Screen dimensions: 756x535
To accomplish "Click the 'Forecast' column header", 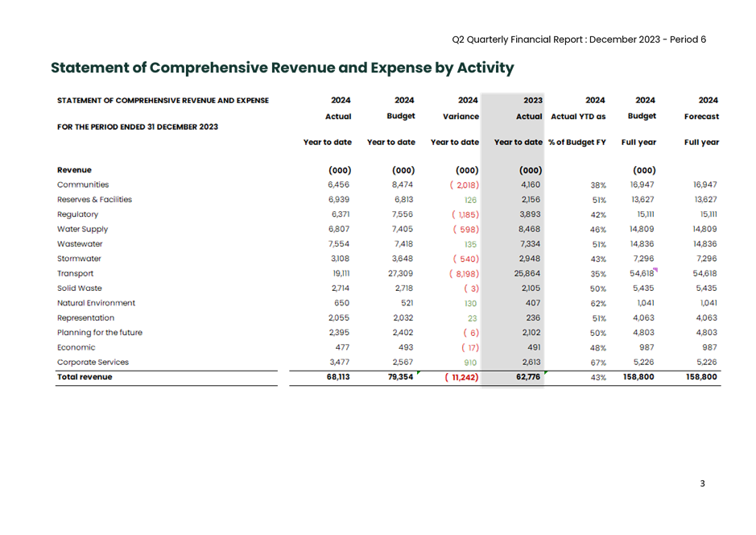I will [701, 116].
